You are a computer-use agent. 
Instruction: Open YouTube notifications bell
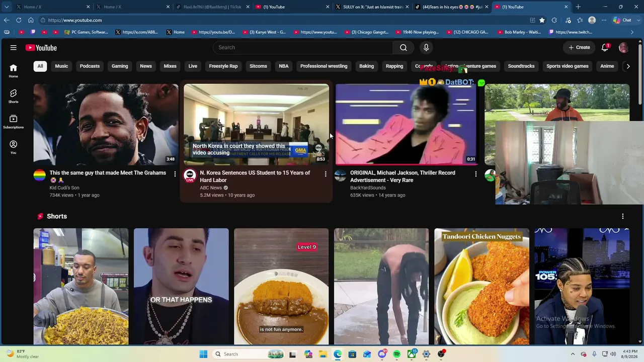click(605, 47)
